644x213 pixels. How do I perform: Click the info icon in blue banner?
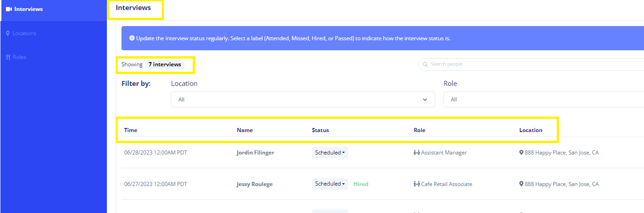pyautogui.click(x=132, y=38)
